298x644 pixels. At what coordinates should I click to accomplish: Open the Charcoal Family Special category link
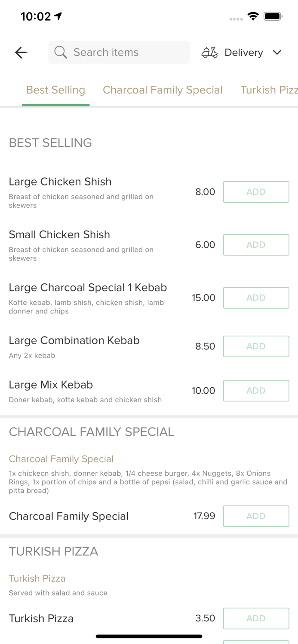[163, 90]
